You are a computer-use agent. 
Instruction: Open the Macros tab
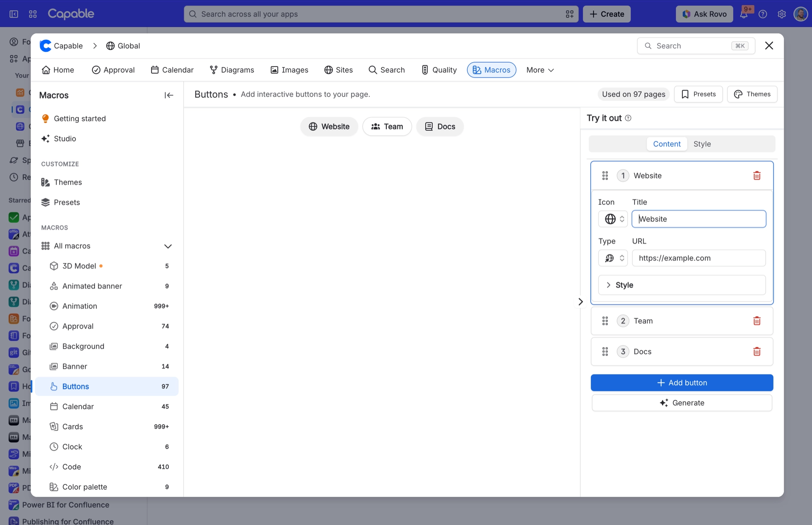coord(491,70)
